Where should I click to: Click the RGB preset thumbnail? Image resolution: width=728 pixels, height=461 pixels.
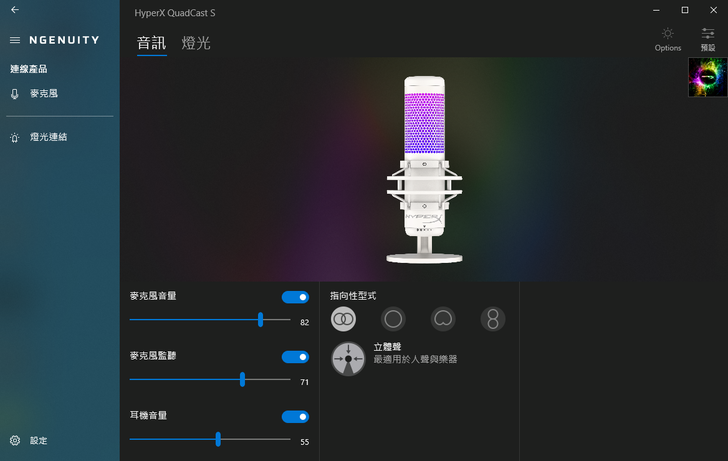pyautogui.click(x=707, y=77)
